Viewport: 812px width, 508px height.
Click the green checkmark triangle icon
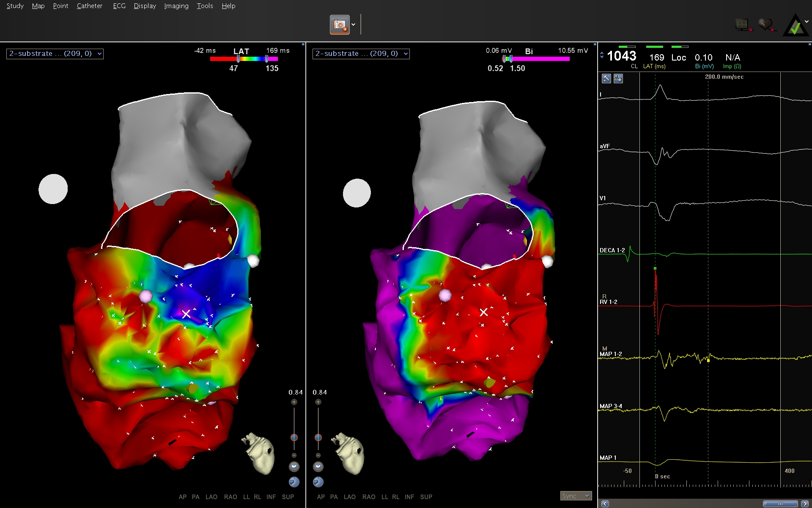[x=796, y=26]
